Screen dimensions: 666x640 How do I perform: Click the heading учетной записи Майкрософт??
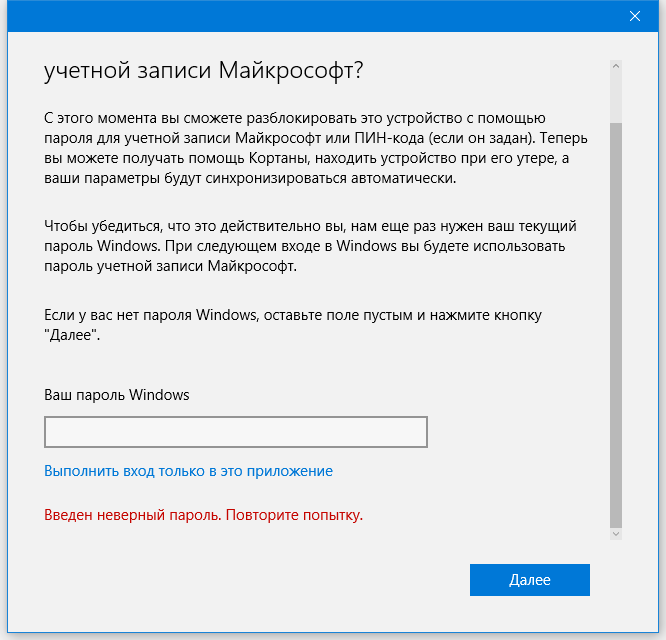pos(203,70)
